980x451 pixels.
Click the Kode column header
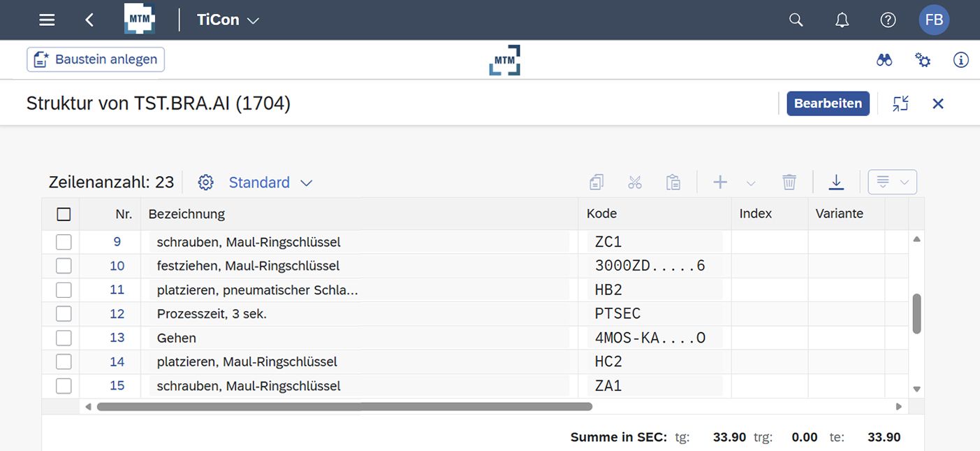click(x=601, y=214)
